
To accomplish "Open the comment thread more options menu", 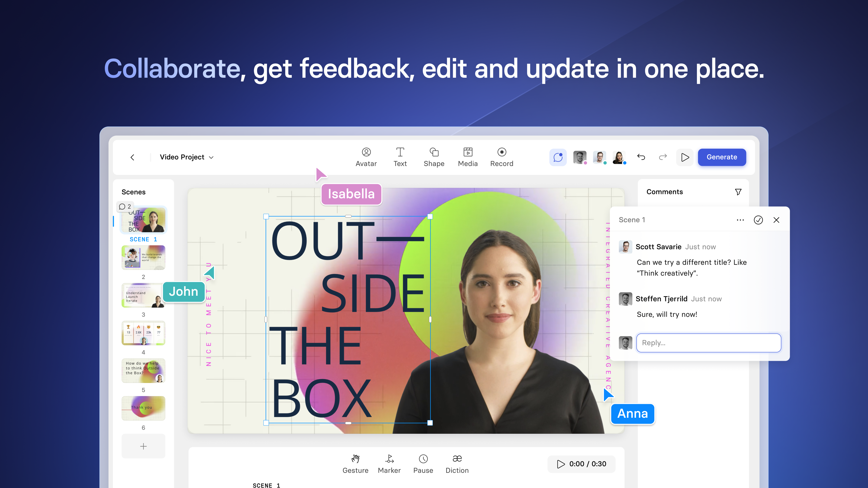I will [740, 220].
